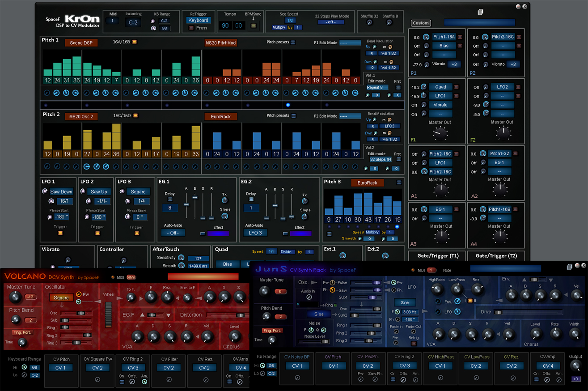Select the Gate/Trigger (T2) tab
Image resolution: width=588 pixels, height=391 pixels.
click(496, 256)
